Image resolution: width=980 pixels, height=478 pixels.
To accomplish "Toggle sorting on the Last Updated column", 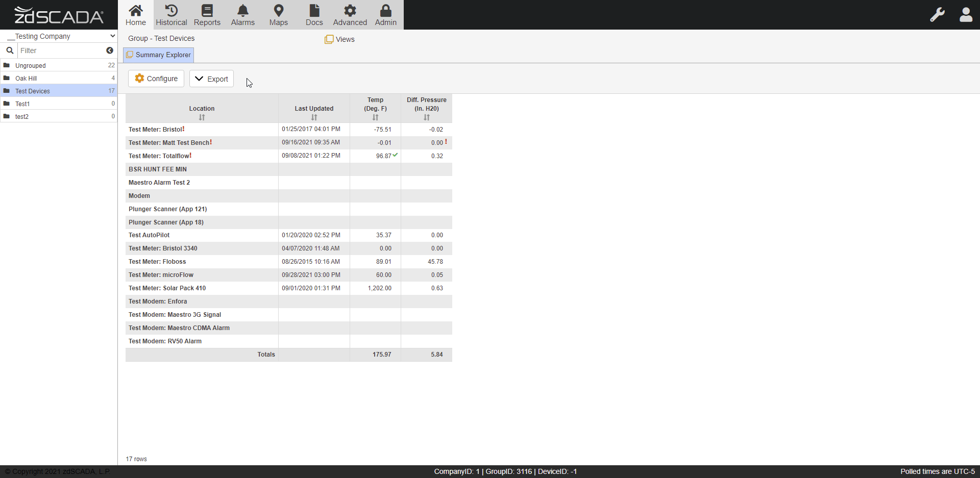I will (313, 117).
